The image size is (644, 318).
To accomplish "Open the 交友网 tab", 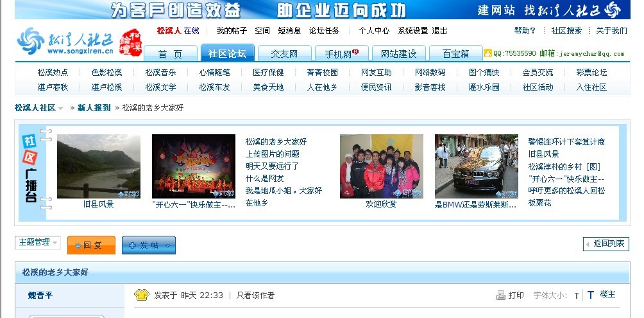I will click(284, 54).
